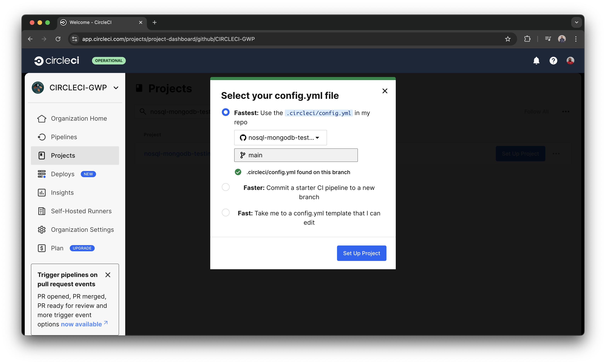Click the notifications bell icon
The image size is (606, 364).
point(536,60)
